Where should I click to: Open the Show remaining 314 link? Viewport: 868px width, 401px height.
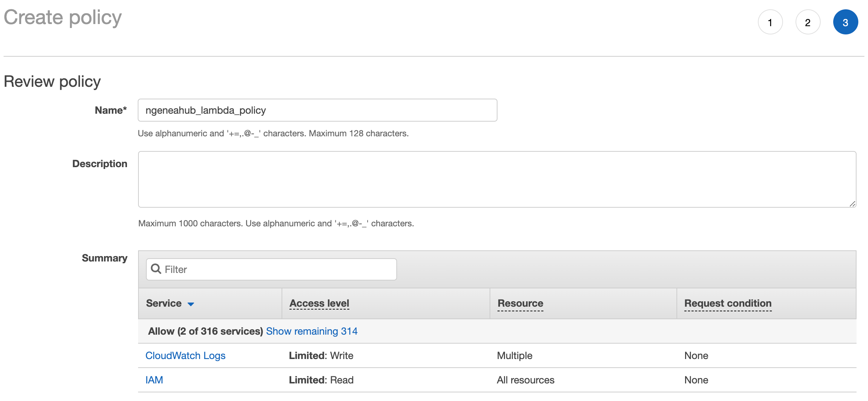point(311,331)
